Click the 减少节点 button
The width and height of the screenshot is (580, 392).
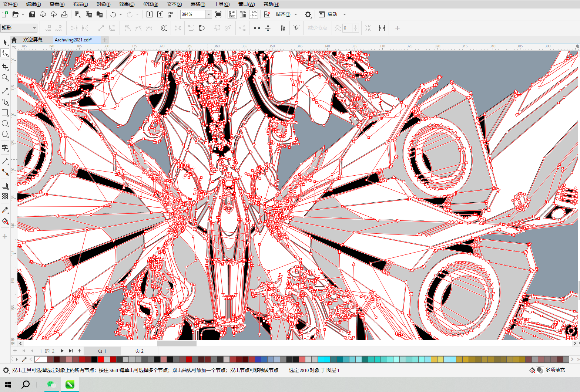point(318,28)
